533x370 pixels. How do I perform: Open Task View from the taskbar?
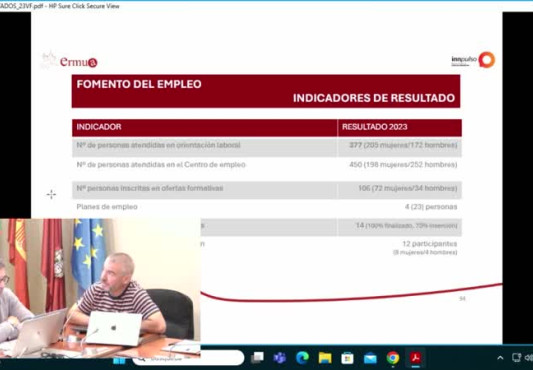(x=257, y=358)
